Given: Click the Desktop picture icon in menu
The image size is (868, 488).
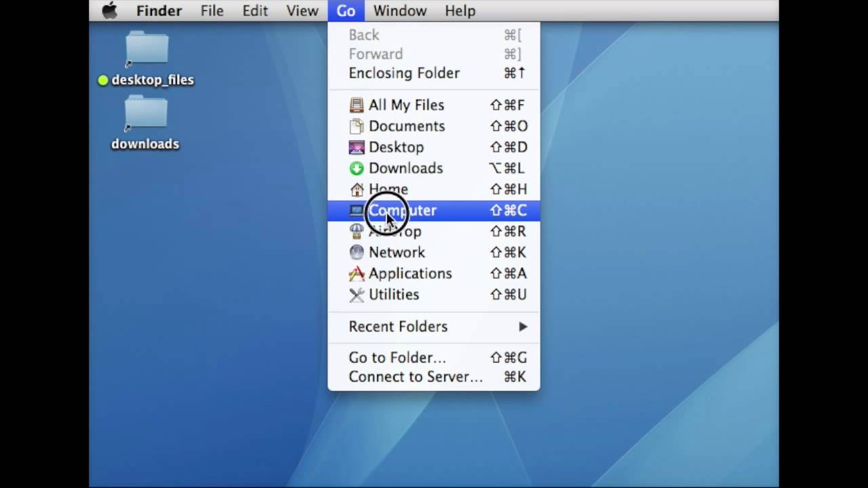Looking at the screenshot, I should coord(357,147).
